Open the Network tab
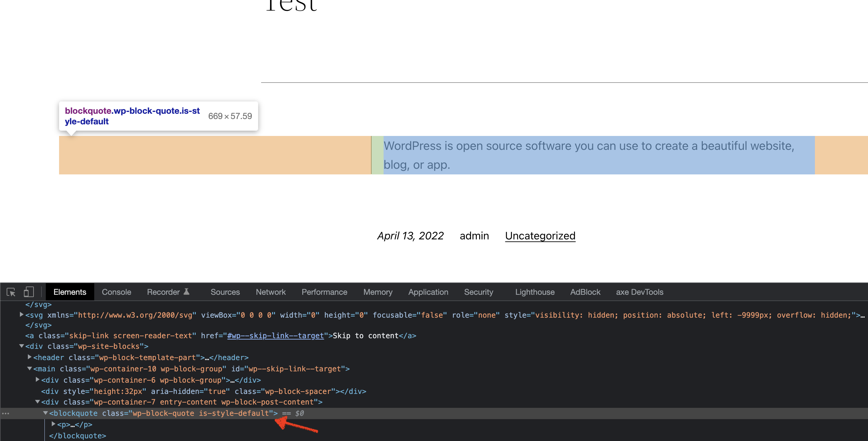 point(270,292)
